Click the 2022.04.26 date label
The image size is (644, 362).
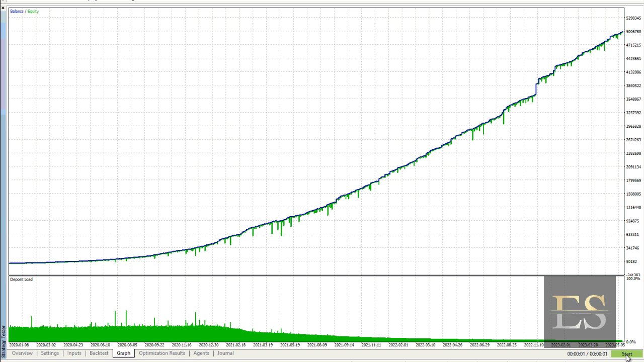point(453,345)
